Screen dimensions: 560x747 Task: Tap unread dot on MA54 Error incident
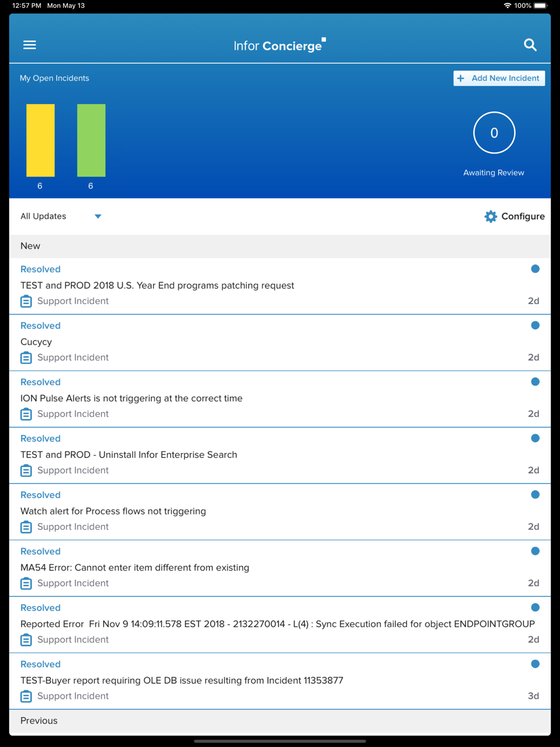click(535, 551)
